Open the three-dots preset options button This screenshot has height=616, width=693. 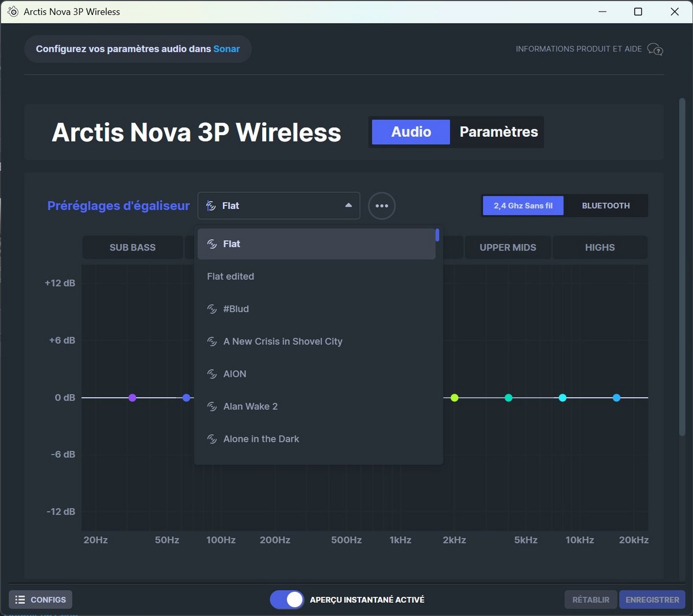382,206
